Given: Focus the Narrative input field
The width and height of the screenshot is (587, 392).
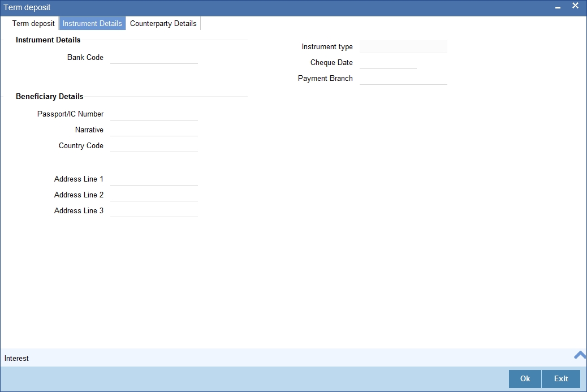Looking at the screenshot, I should click(154, 130).
